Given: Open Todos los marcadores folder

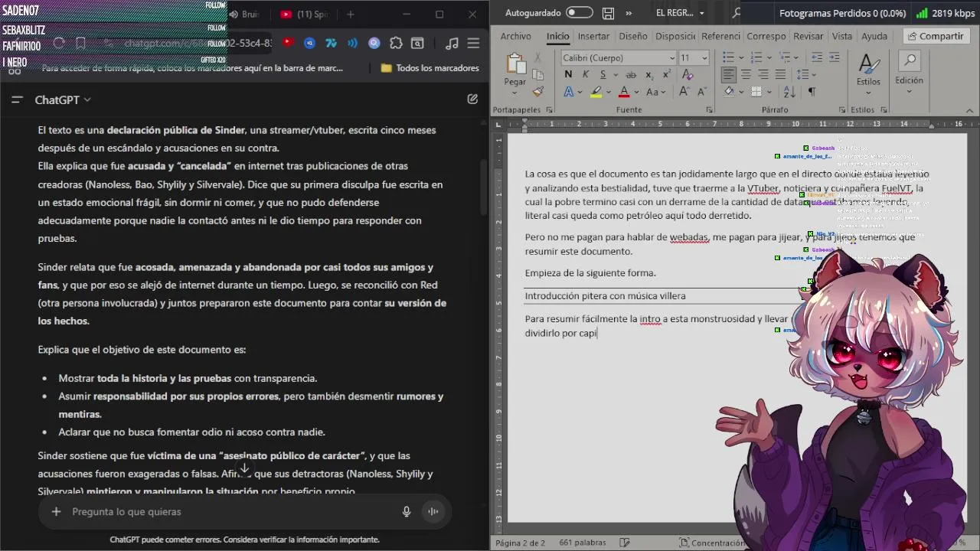Looking at the screenshot, I should (x=430, y=68).
